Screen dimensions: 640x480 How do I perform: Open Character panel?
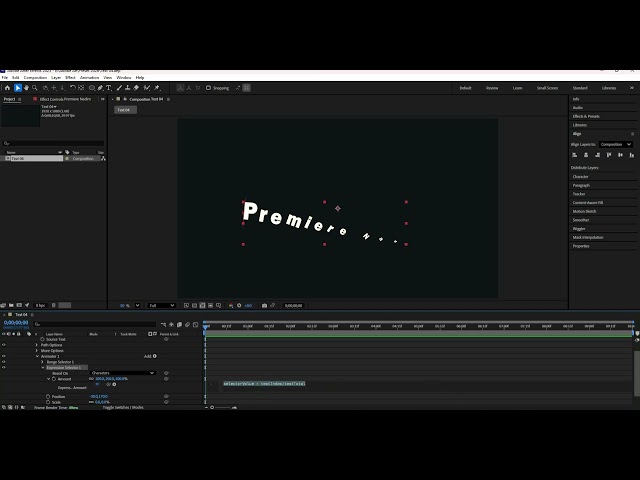[x=580, y=177]
